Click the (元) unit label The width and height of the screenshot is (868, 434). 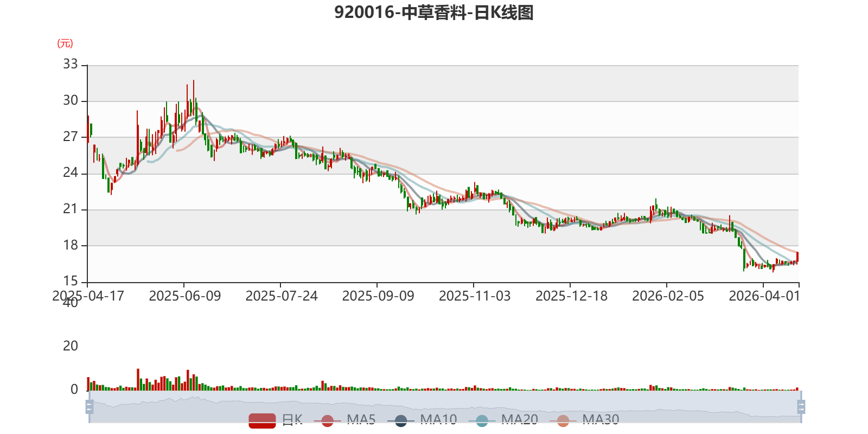point(65,43)
